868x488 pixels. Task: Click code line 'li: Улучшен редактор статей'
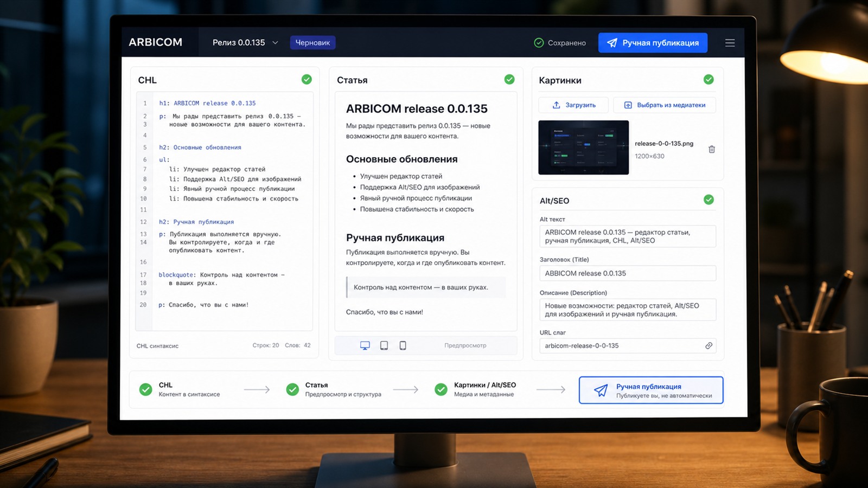click(217, 169)
